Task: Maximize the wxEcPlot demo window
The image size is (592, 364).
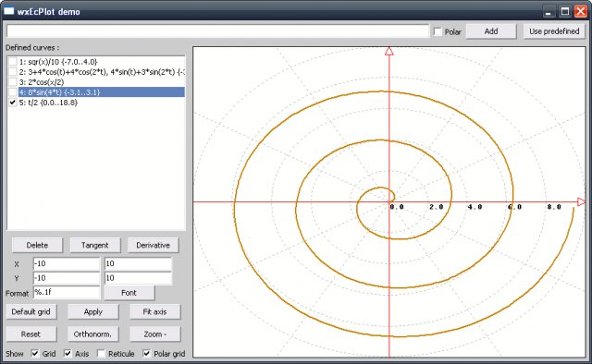Action: pyautogui.click(x=565, y=11)
